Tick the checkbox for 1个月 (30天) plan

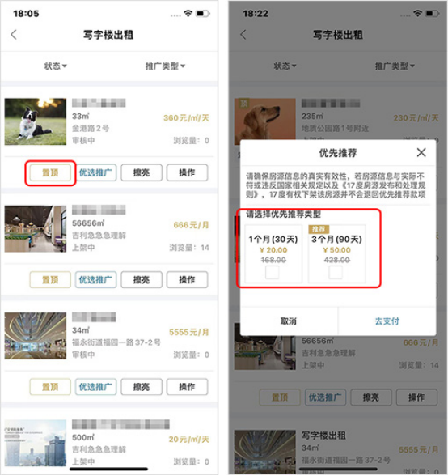point(272,272)
